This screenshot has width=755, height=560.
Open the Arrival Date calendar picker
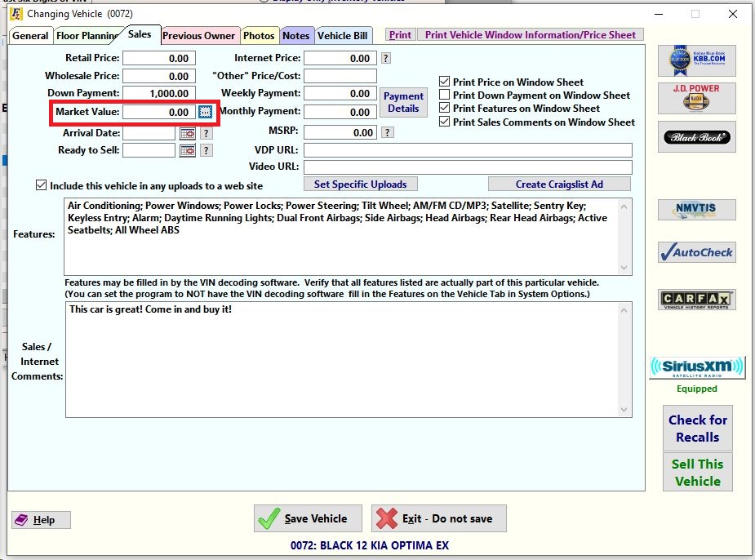[x=187, y=133]
